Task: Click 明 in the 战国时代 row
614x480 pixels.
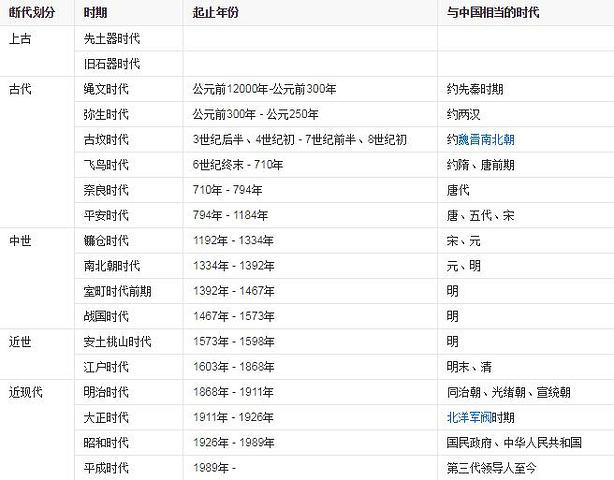Action: point(453,316)
